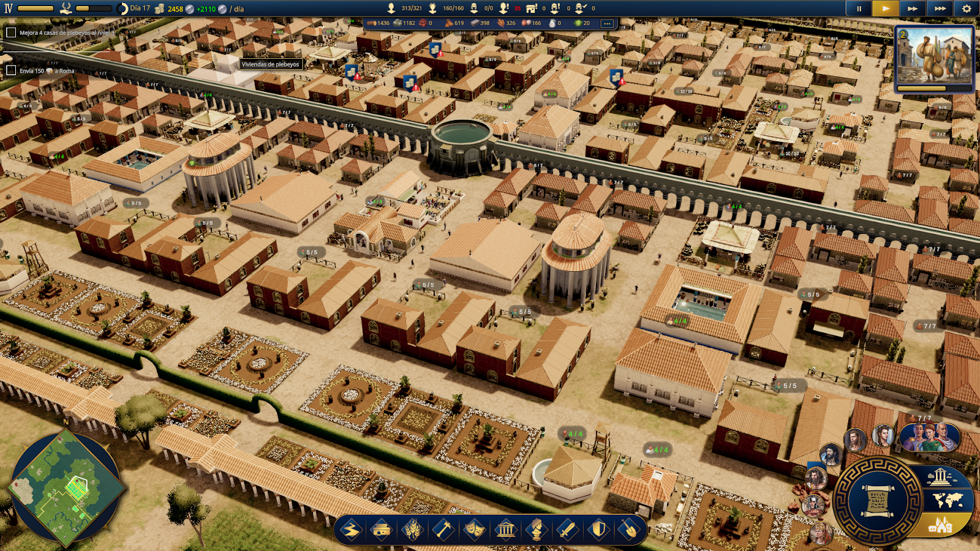980x551 pixels.
Task: Click the 2458 treasury coin amount
Action: [x=175, y=9]
